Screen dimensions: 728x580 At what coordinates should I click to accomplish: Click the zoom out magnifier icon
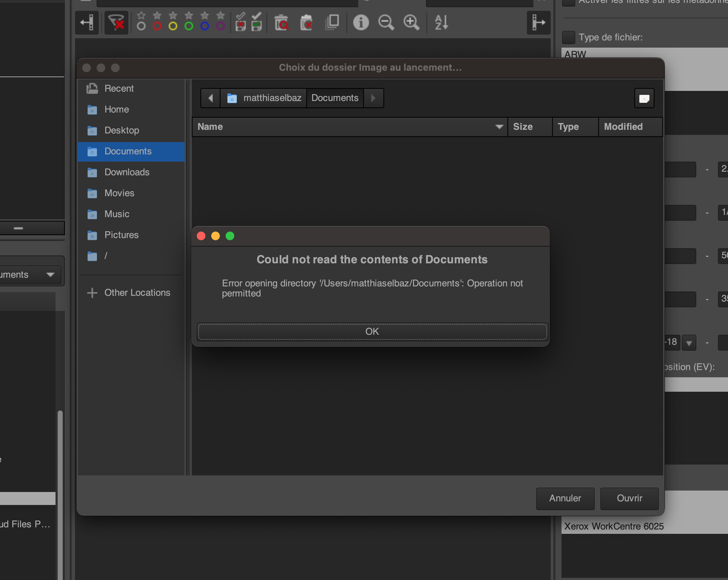pos(386,22)
